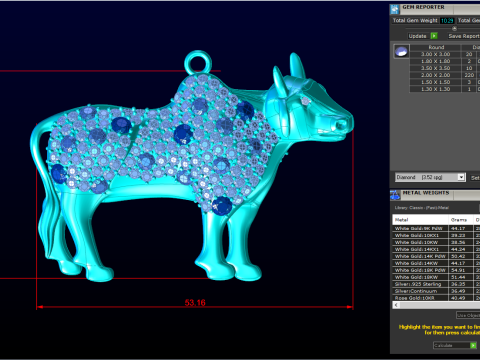Click the Set button beside the Diamond dropdown

tap(475, 178)
